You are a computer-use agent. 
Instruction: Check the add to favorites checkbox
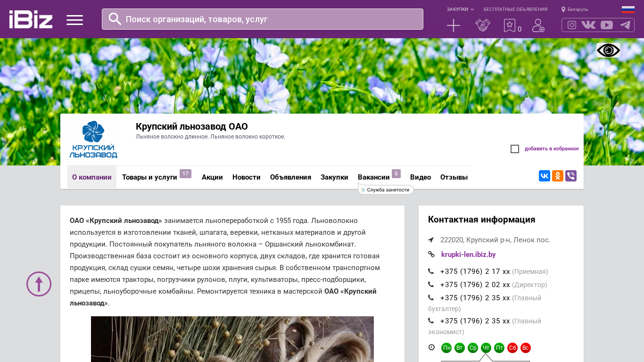pyautogui.click(x=515, y=149)
